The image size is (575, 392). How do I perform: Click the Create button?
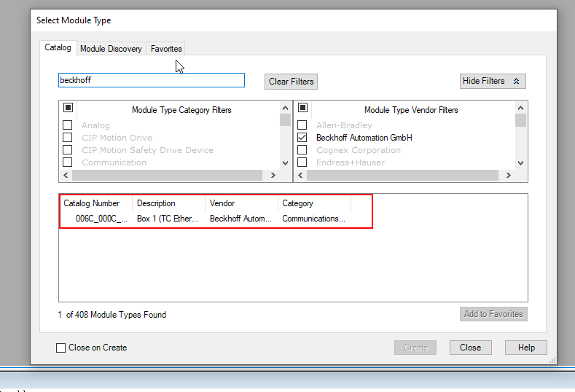415,348
